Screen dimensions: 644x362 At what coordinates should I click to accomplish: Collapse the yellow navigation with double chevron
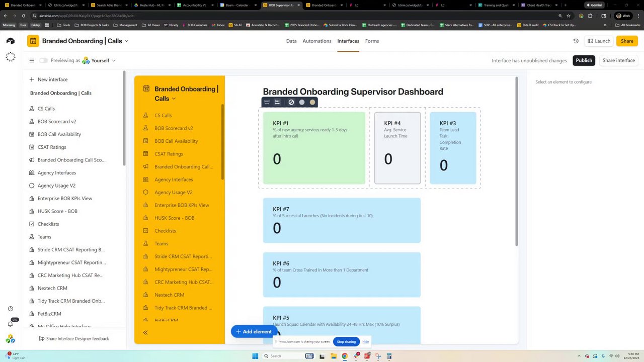tap(145, 332)
